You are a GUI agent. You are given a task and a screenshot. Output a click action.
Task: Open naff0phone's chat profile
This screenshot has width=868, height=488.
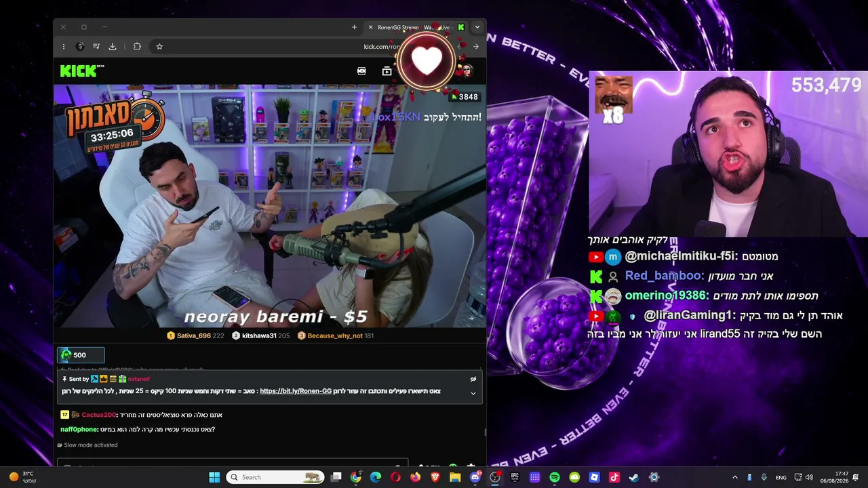tap(79, 429)
